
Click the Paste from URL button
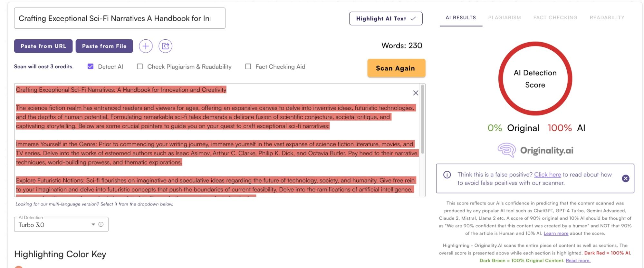(x=43, y=46)
